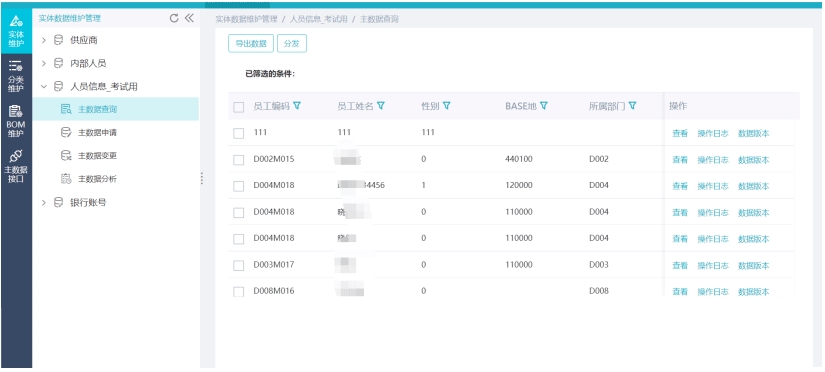Click the 已筛选的条件 label
Viewport: 825px width, 372px height.
click(270, 74)
